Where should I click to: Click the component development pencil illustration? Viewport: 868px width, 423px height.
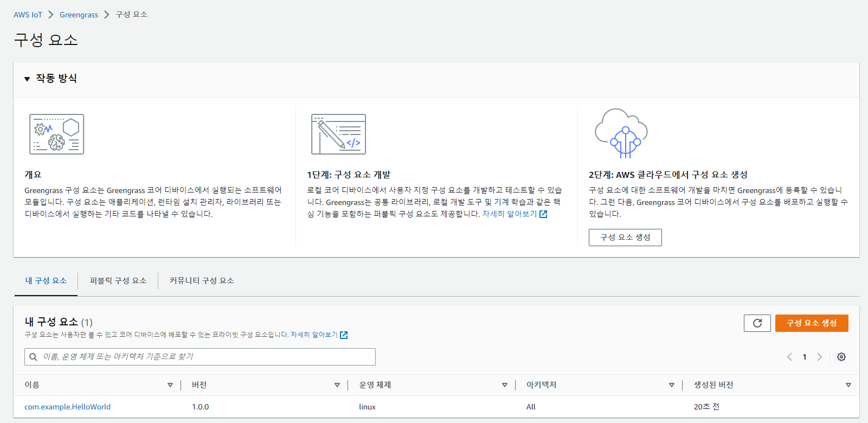pos(339,134)
